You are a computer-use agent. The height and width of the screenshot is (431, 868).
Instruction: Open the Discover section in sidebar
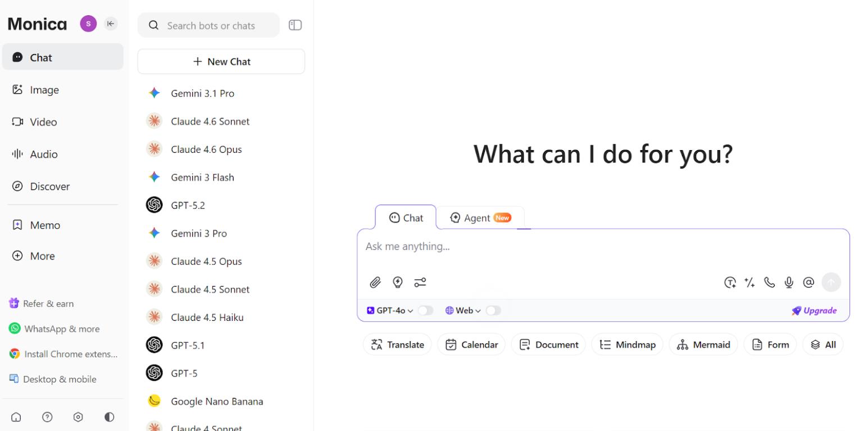(x=62, y=186)
